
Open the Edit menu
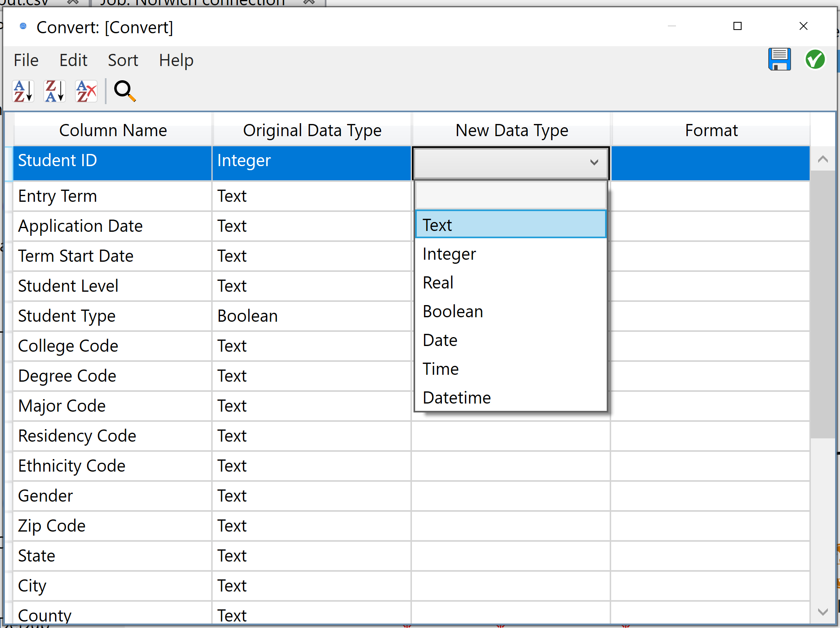(73, 60)
